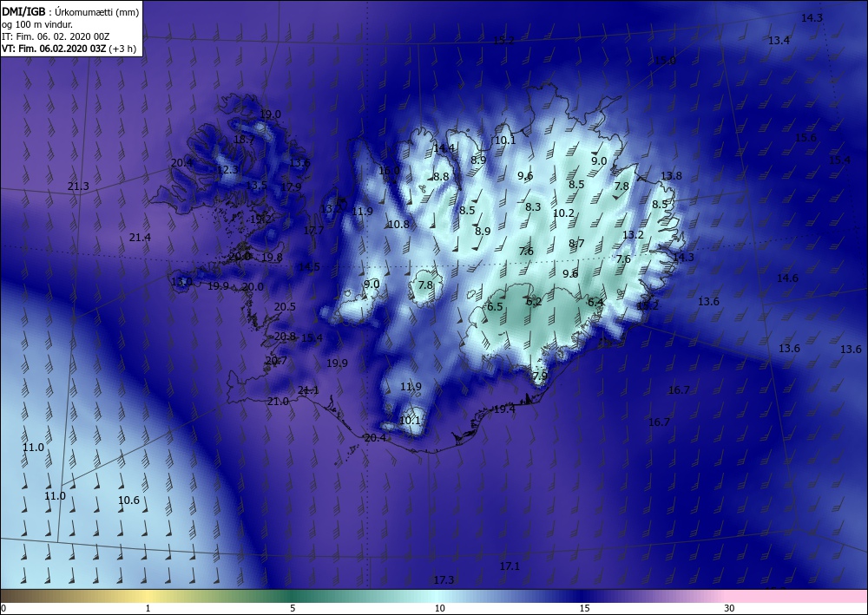The width and height of the screenshot is (868, 615).
Task: Click the 8.7 value label
Action: 577,244
